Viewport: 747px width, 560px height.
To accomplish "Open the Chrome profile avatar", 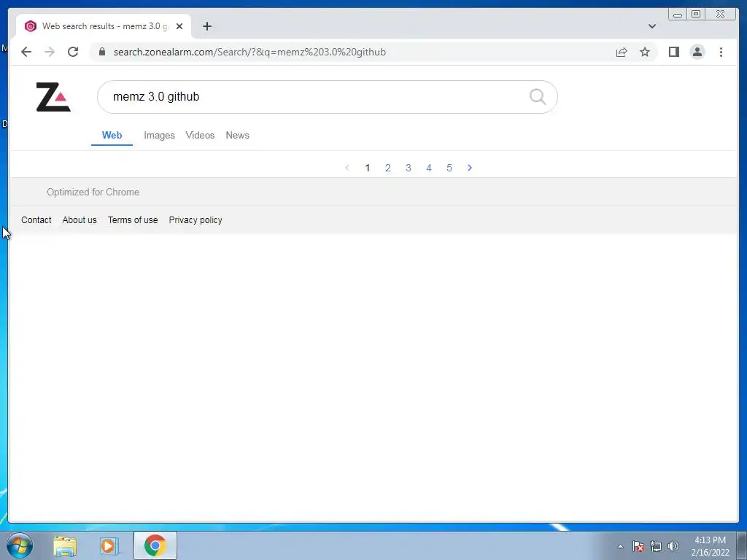I will pos(697,52).
